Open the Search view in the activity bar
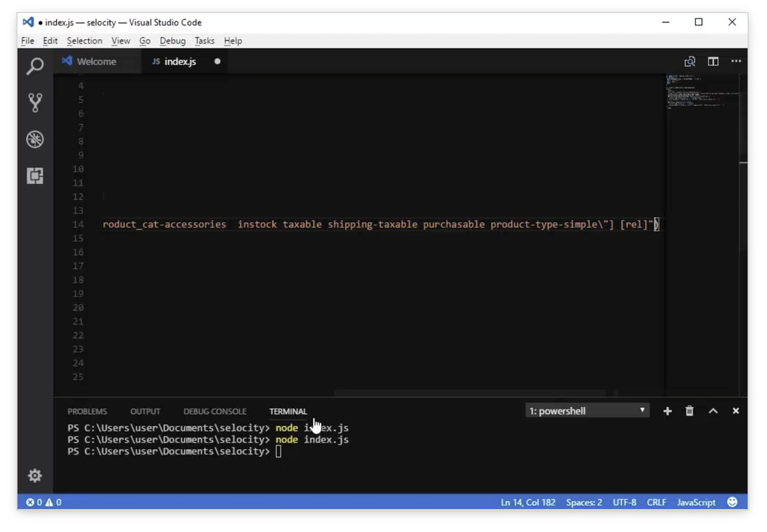The width and height of the screenshot is (767, 532). tap(34, 67)
